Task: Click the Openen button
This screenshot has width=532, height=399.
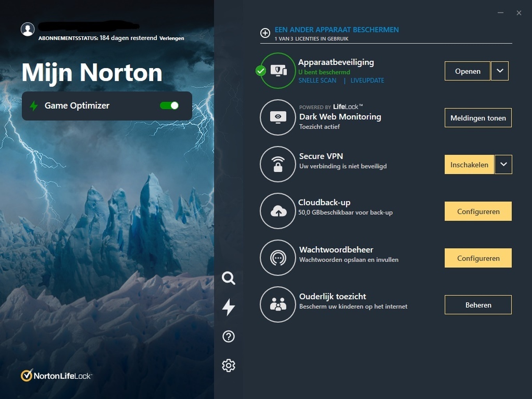Action: point(467,71)
